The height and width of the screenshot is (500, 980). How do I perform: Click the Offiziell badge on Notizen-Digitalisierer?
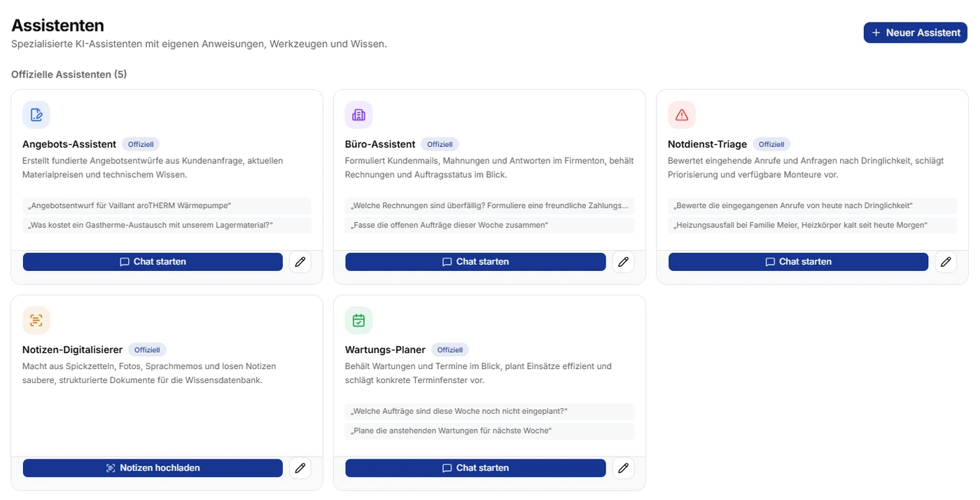pyautogui.click(x=147, y=350)
